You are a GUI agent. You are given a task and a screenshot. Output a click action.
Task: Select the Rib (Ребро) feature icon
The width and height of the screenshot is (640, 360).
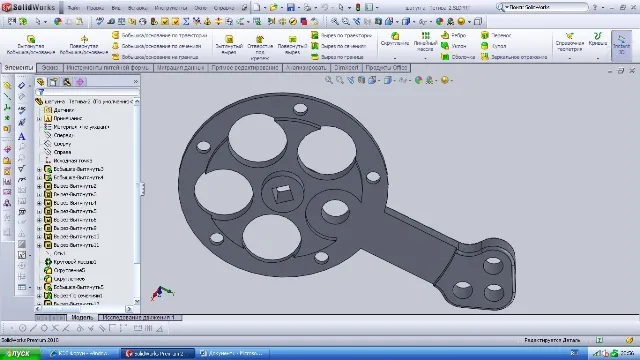coord(445,36)
